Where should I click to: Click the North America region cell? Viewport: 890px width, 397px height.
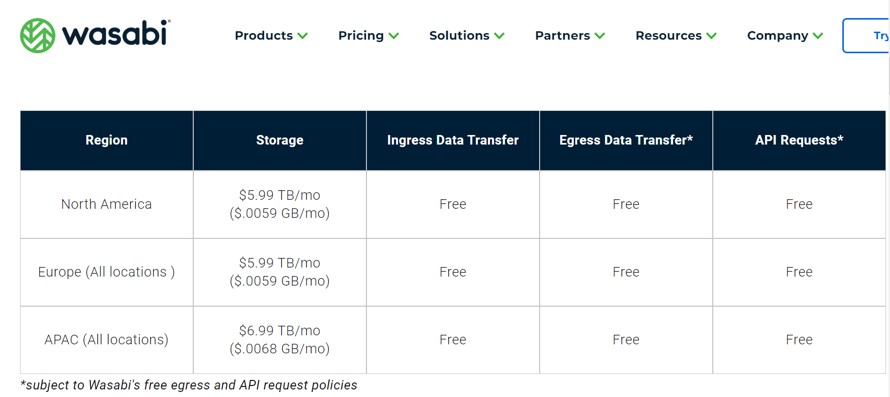pyautogui.click(x=106, y=204)
